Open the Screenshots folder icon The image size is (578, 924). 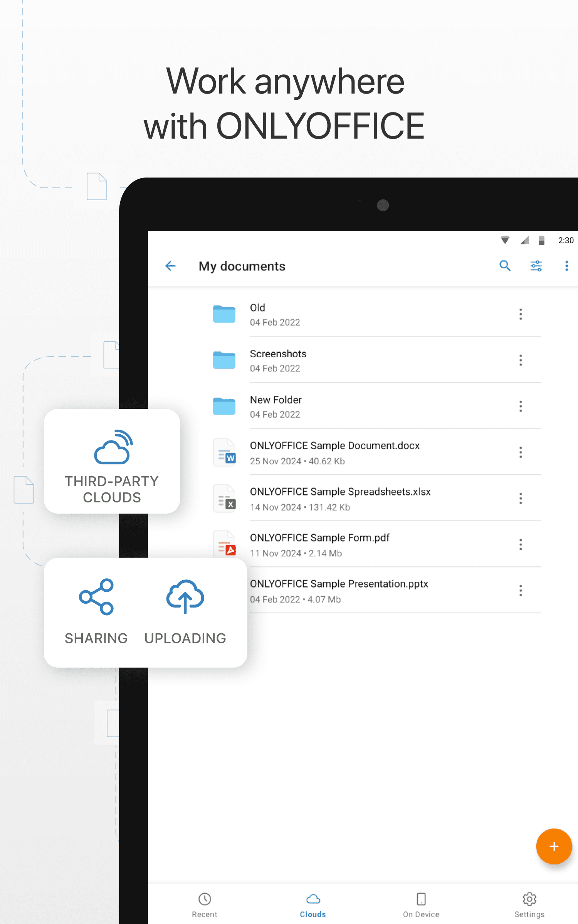click(x=224, y=360)
